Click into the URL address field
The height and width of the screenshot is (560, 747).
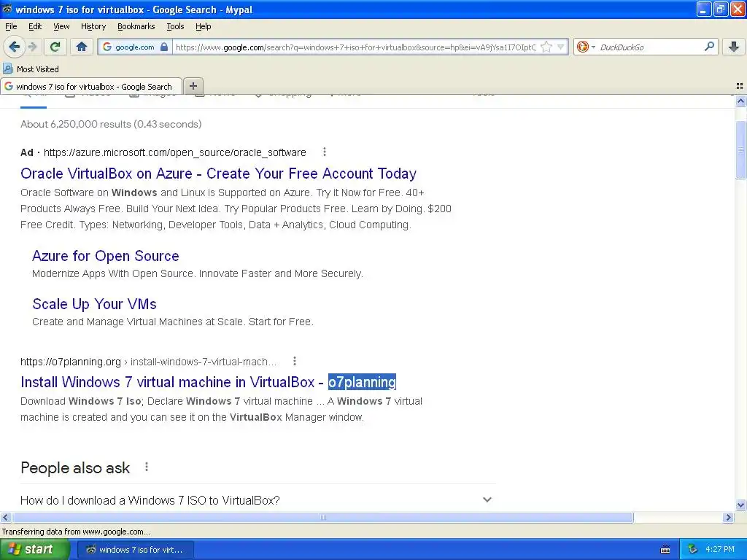tap(355, 47)
